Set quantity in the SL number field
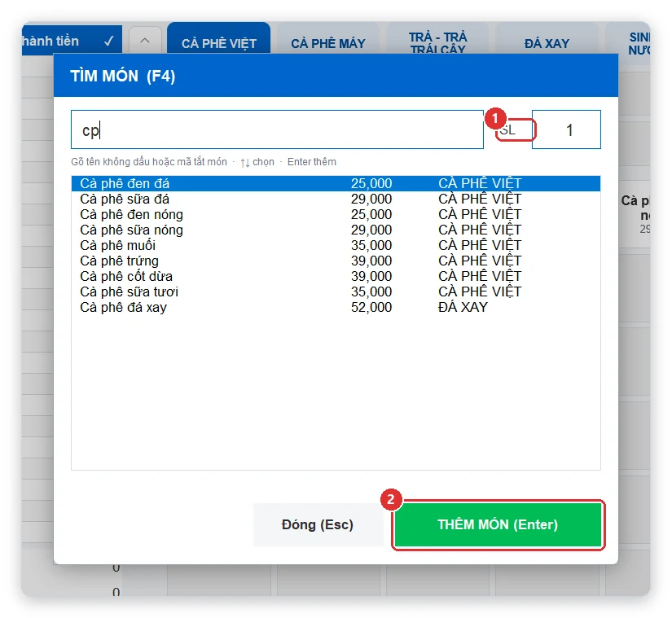The image size is (672, 618). coord(566,129)
